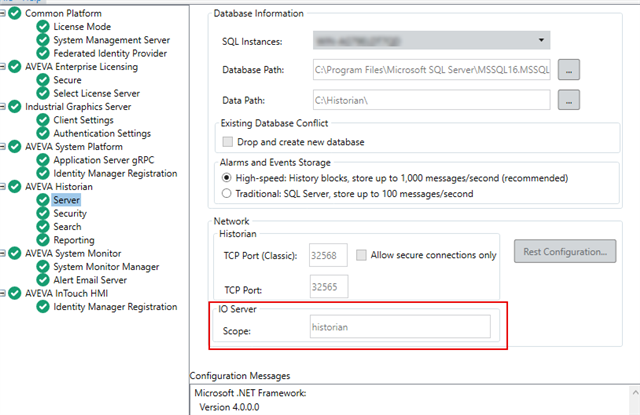The image size is (640, 415).
Task: Collapse the AVEVA Enterprise Licensing node
Action: (2, 67)
